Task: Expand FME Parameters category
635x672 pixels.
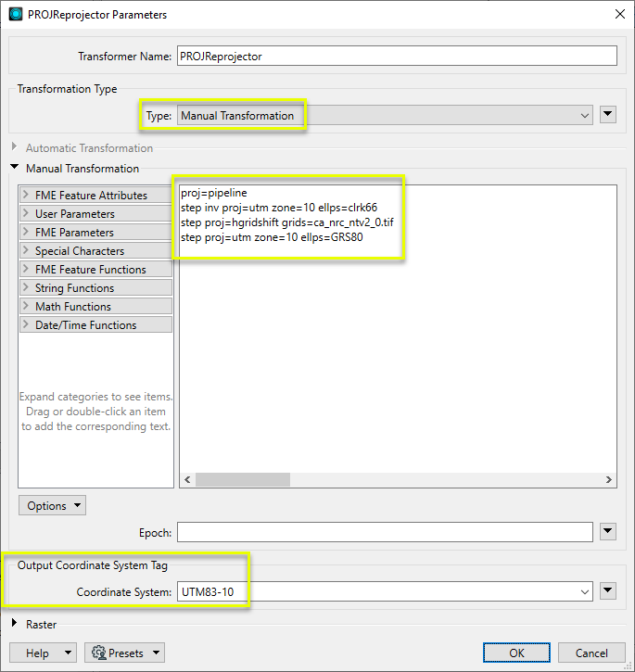Action: click(26, 233)
